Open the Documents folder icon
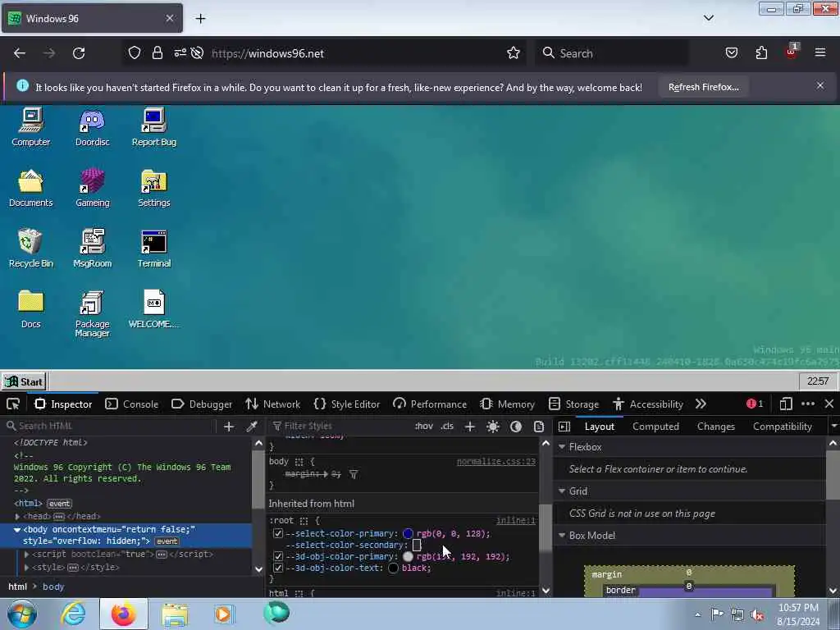840x630 pixels. pyautogui.click(x=30, y=188)
